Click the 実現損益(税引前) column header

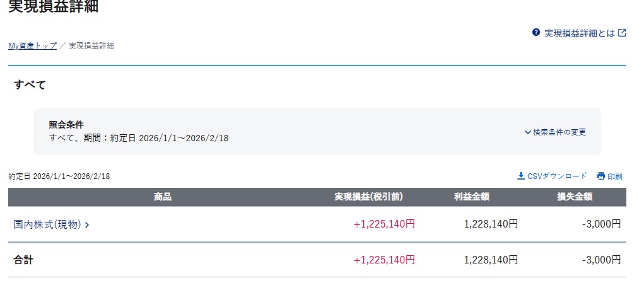[368, 197]
